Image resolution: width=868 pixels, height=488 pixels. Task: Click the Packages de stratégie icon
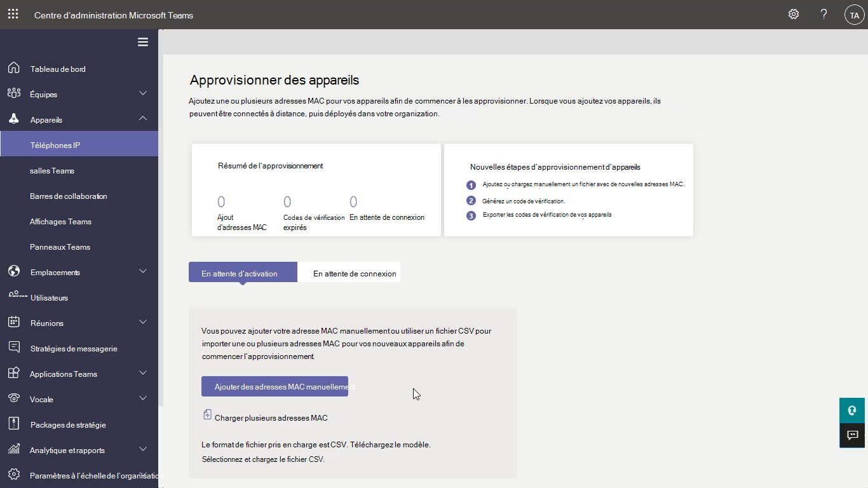13,424
